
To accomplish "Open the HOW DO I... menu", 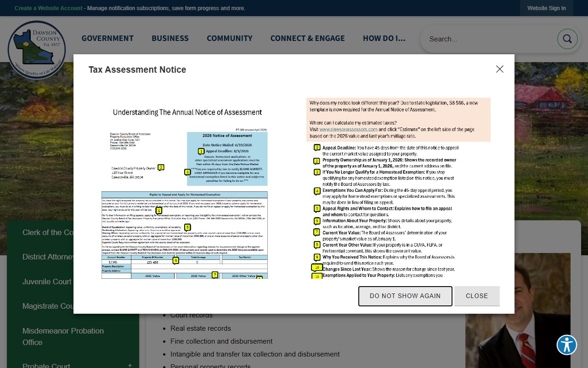I will click(x=384, y=38).
